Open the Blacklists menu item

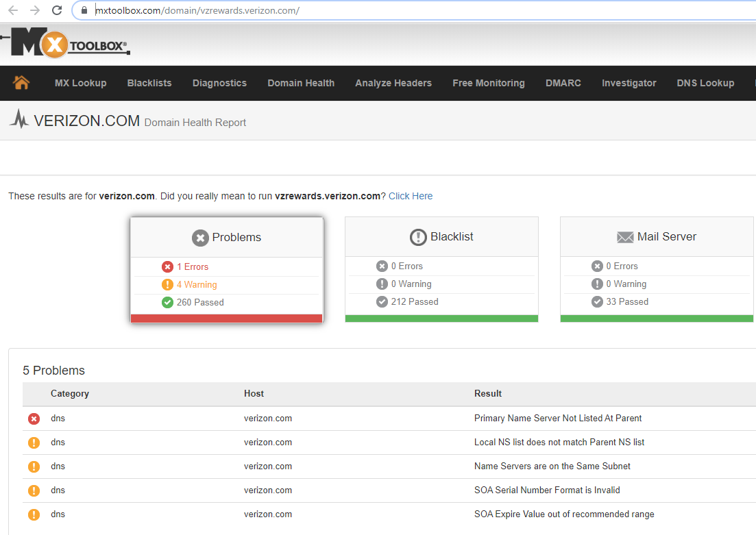pos(149,83)
